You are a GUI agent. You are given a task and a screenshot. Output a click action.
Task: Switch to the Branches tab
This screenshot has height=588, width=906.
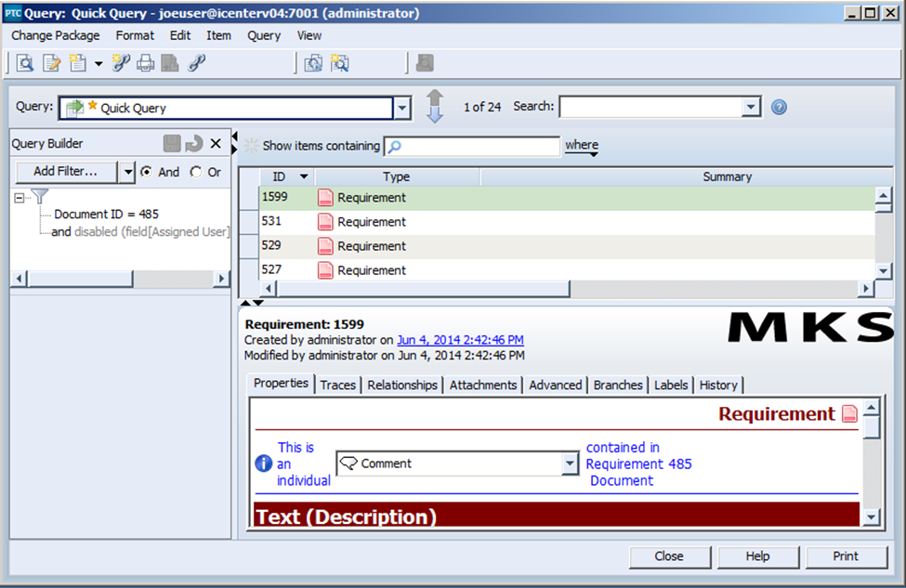[618, 385]
